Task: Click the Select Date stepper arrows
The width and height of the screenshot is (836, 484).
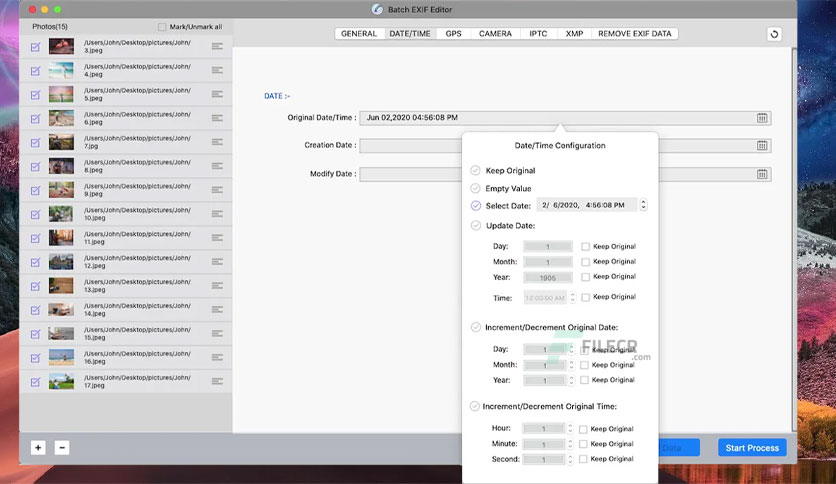Action: tap(644, 205)
